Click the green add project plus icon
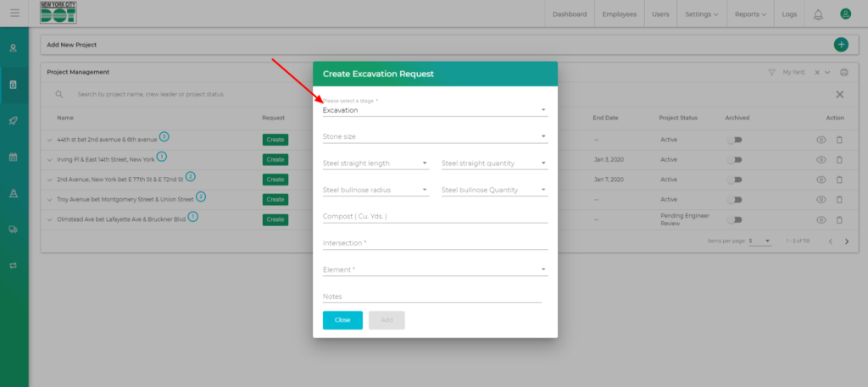This screenshot has height=387, width=868. (x=840, y=44)
